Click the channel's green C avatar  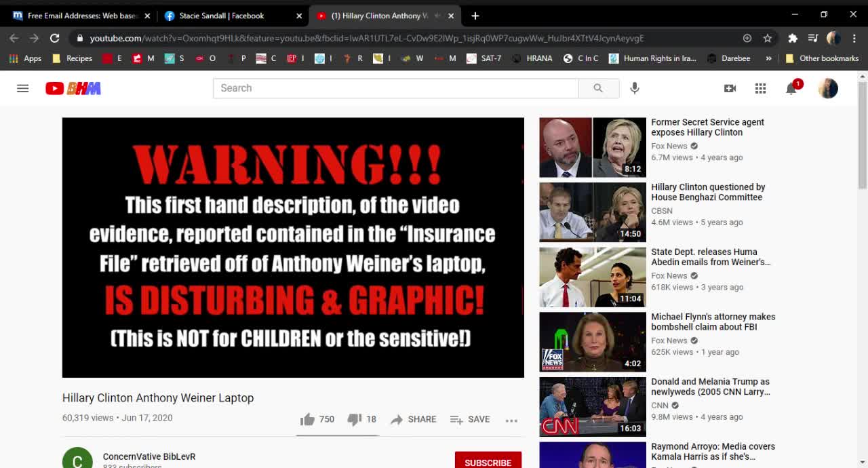(77, 459)
